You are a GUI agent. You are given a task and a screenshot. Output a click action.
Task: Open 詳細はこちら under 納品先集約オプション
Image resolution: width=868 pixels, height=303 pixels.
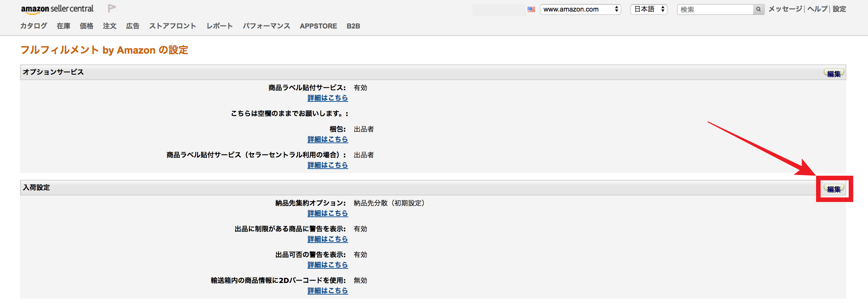pos(327,213)
